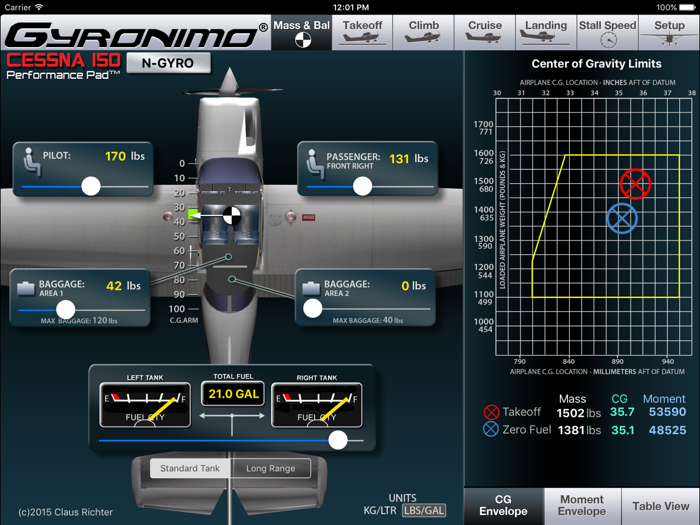Click the Baggage Area 1 slider knob
This screenshot has width=700, height=525.
pyautogui.click(x=65, y=309)
